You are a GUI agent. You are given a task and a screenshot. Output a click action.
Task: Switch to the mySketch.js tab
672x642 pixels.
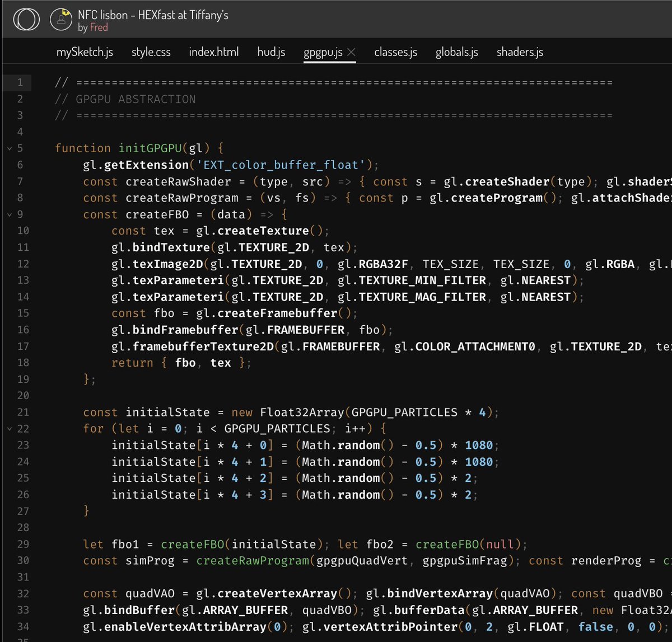click(x=85, y=52)
